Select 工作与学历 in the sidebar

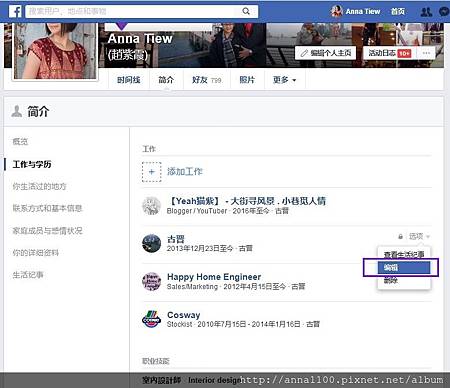click(32, 164)
